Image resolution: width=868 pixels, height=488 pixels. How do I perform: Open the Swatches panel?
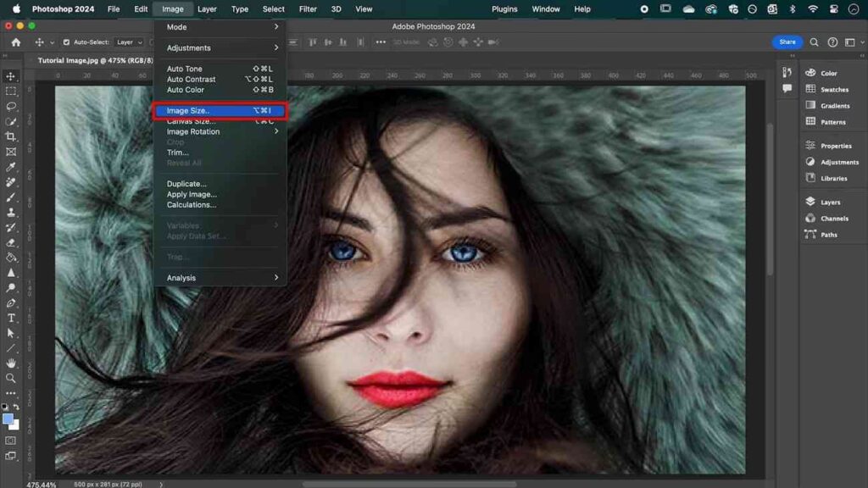[x=833, y=89]
